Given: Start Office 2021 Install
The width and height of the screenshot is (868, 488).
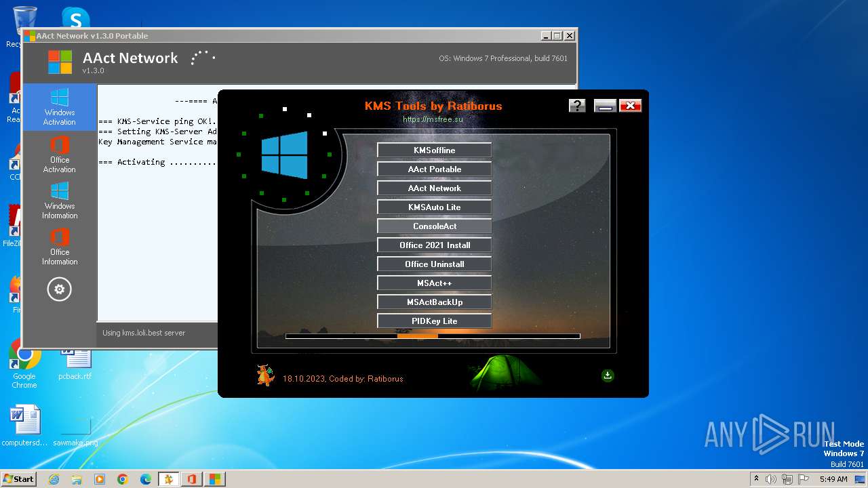Looking at the screenshot, I should (x=434, y=245).
